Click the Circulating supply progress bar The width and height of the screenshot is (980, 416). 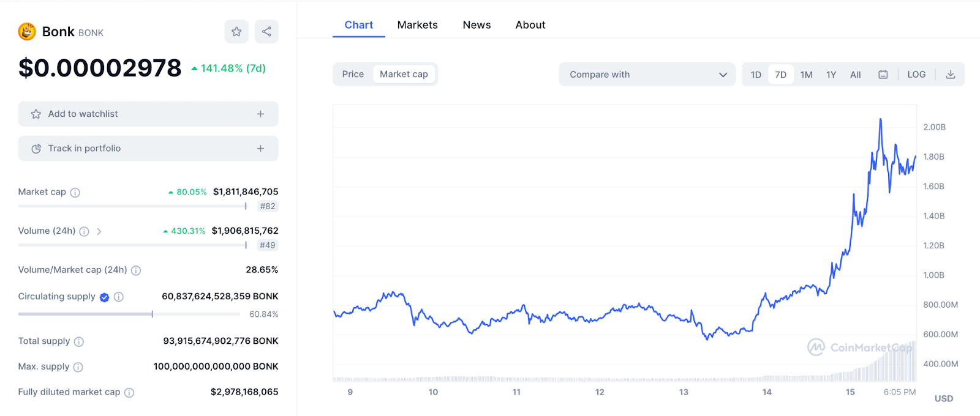click(129, 314)
